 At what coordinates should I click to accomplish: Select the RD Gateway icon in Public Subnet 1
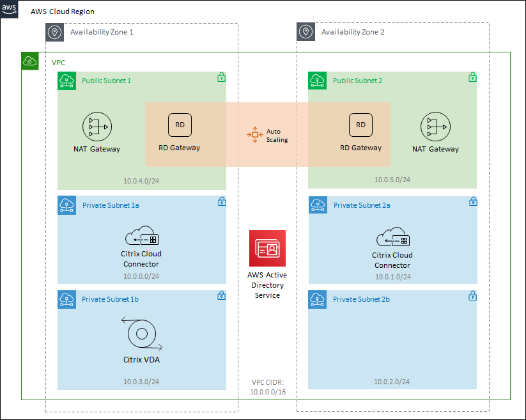[x=180, y=125]
